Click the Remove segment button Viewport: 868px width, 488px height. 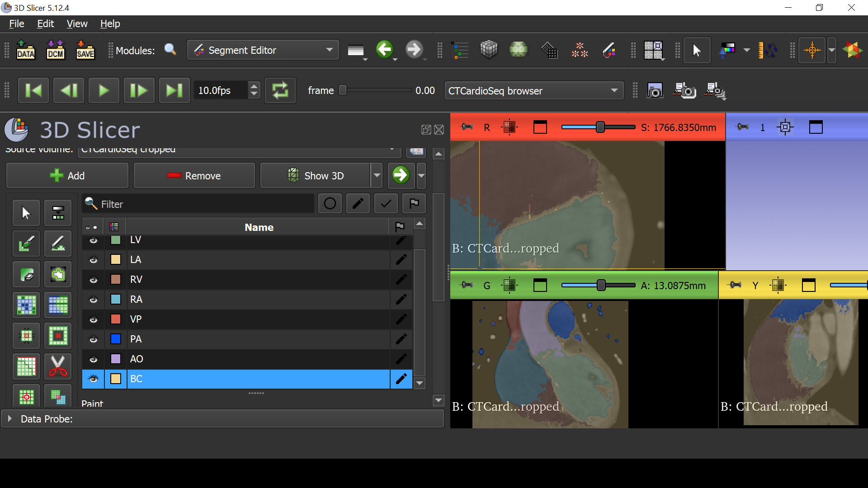tap(194, 175)
